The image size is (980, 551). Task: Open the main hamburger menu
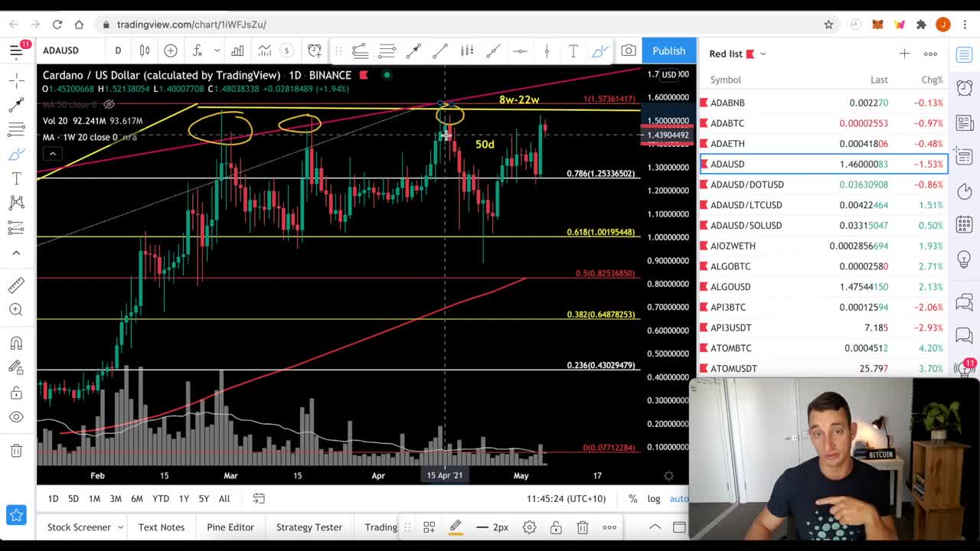pos(16,51)
